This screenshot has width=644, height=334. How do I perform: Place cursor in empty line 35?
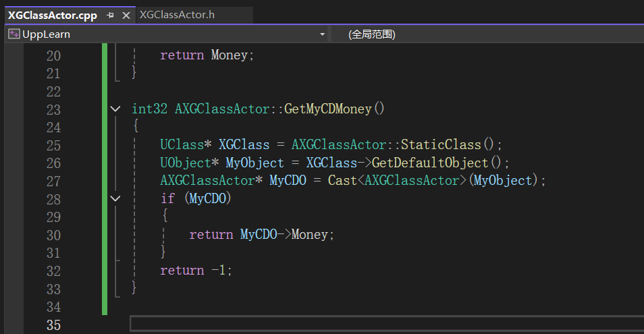(x=387, y=324)
